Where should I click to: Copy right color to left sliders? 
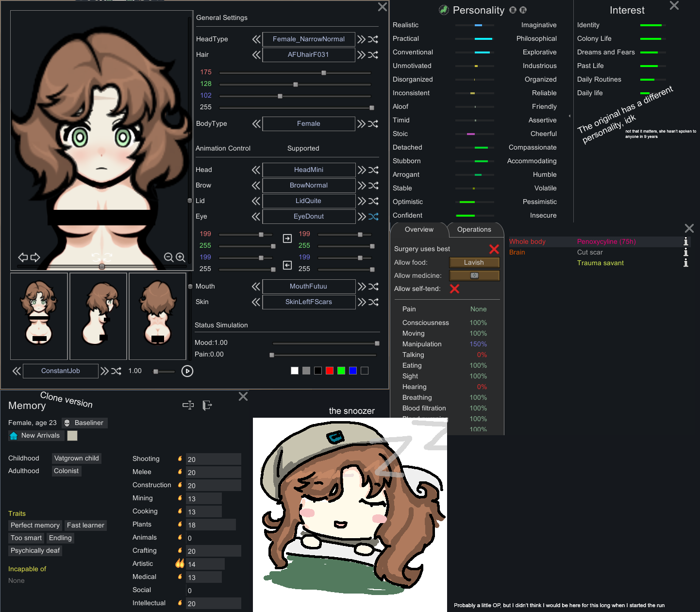287,265
